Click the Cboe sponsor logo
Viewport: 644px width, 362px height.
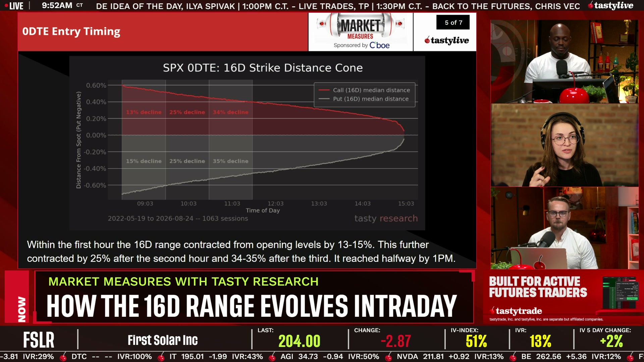tap(379, 45)
